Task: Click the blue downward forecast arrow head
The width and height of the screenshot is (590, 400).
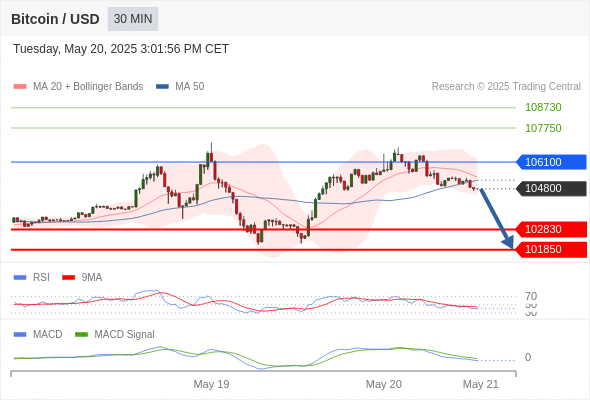Action: click(x=509, y=242)
